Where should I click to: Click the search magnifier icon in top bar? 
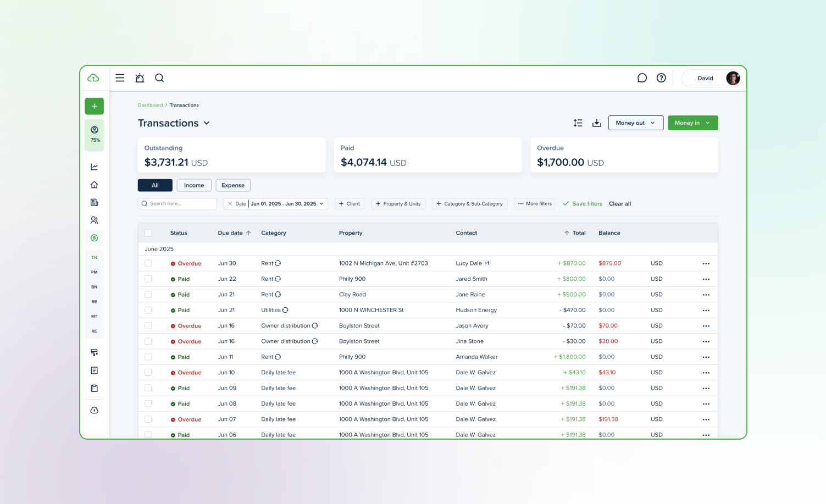coord(159,78)
